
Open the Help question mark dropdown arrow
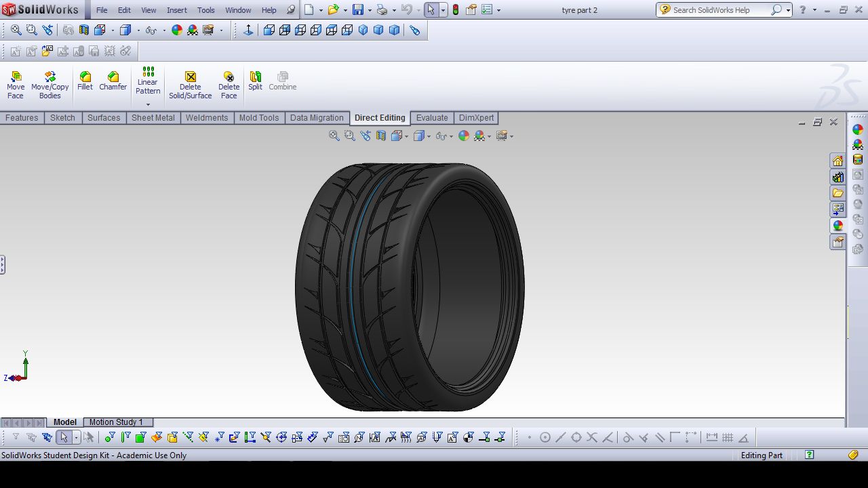[813, 10]
